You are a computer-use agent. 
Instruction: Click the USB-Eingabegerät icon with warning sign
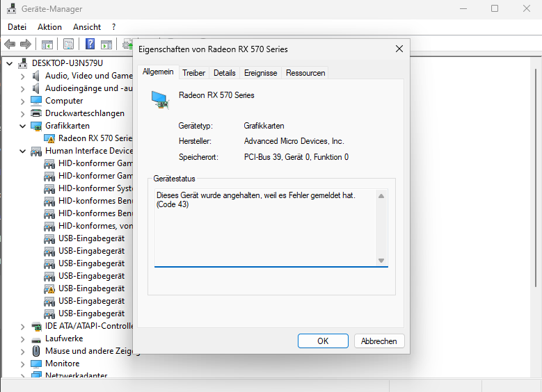pyautogui.click(x=49, y=288)
